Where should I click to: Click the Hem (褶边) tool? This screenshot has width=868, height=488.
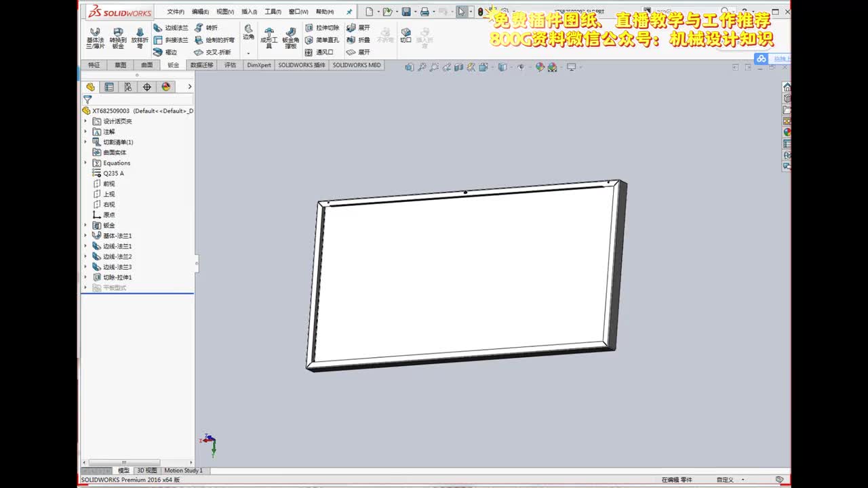[165, 52]
